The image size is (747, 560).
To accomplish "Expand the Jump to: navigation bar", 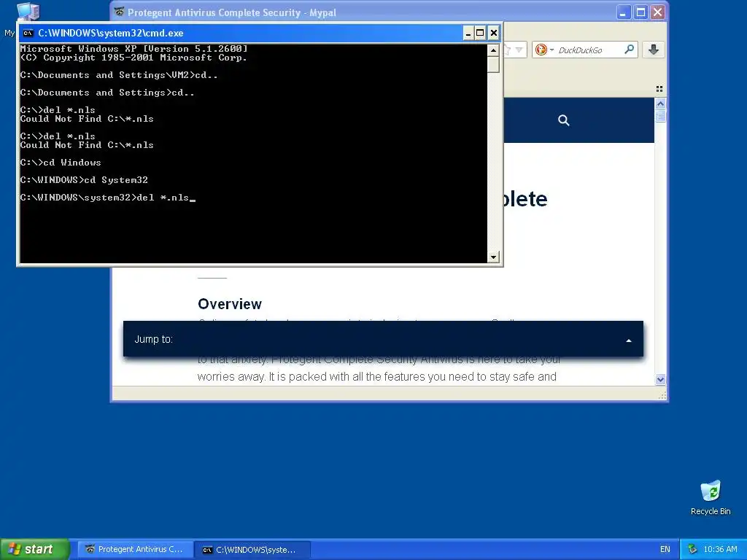I will coord(383,339).
